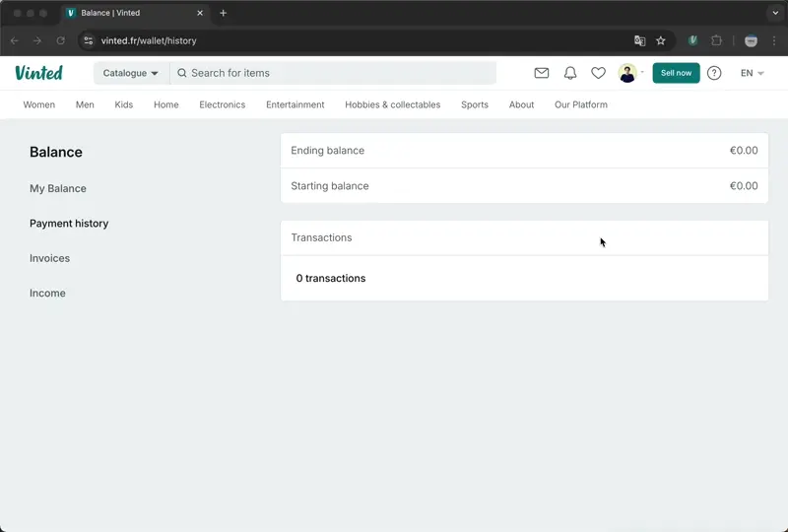Go to My Balance in the sidebar

point(58,188)
